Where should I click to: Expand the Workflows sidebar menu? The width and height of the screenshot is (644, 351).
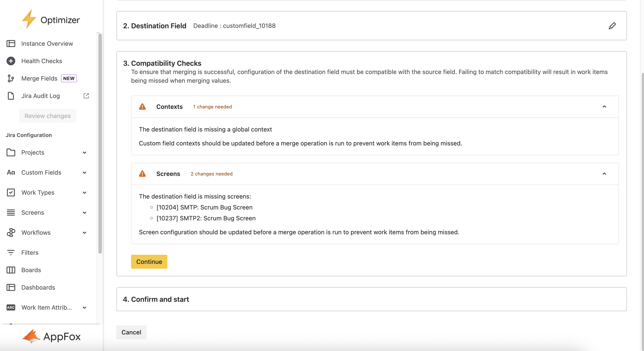point(84,233)
